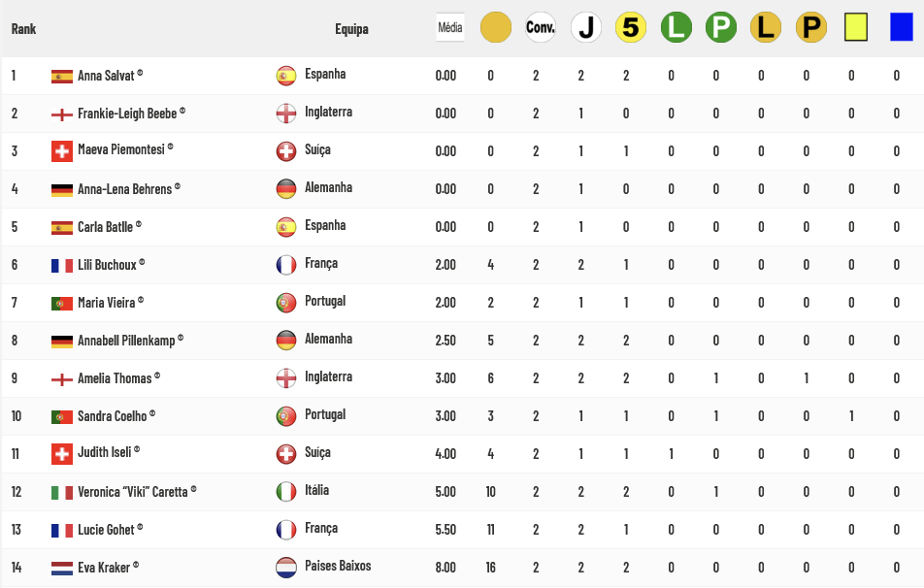Sort by the Conv. column icon
The width and height of the screenshot is (924, 588).
pyautogui.click(x=541, y=27)
